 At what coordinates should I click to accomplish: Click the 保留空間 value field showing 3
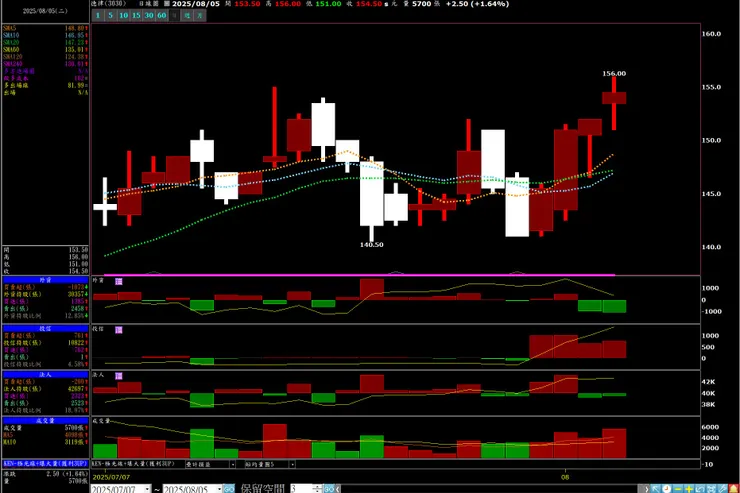302,489
